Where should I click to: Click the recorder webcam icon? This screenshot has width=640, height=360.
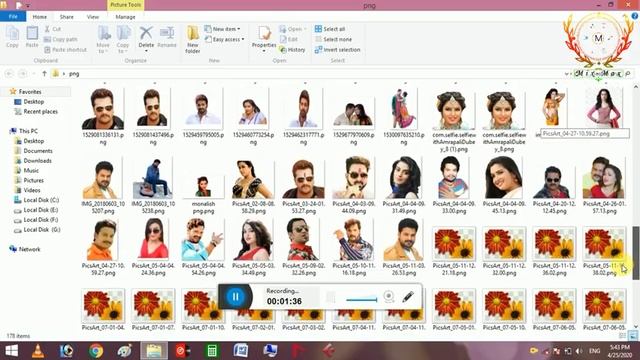point(389,296)
